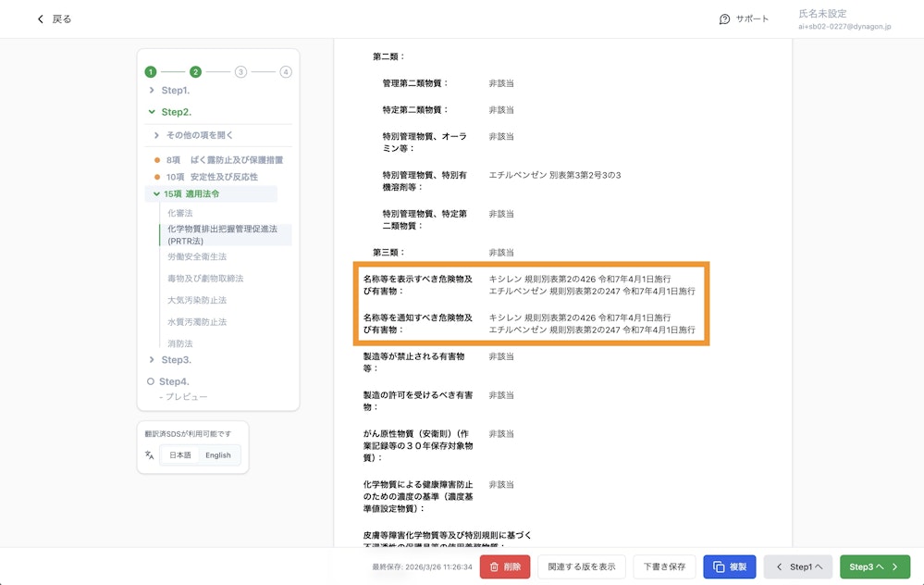Open the サポート chat icon
Image resolution: width=924 pixels, height=585 pixels.
pos(724,19)
